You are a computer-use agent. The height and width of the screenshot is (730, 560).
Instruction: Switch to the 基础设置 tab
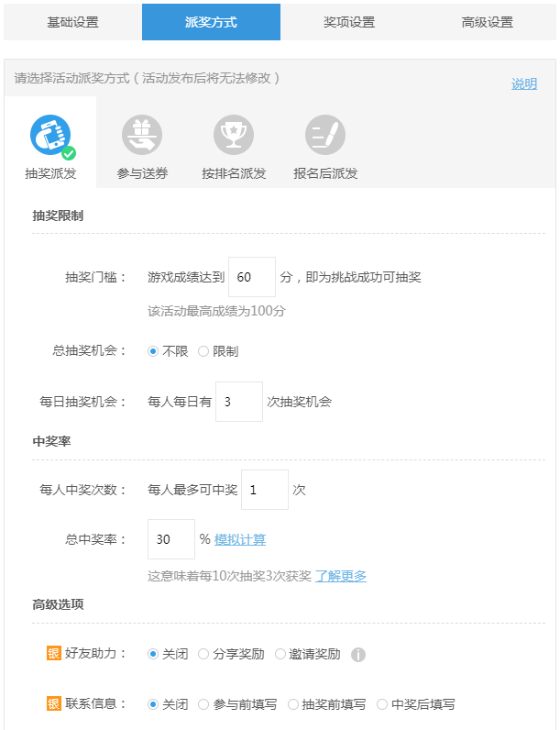(x=73, y=22)
